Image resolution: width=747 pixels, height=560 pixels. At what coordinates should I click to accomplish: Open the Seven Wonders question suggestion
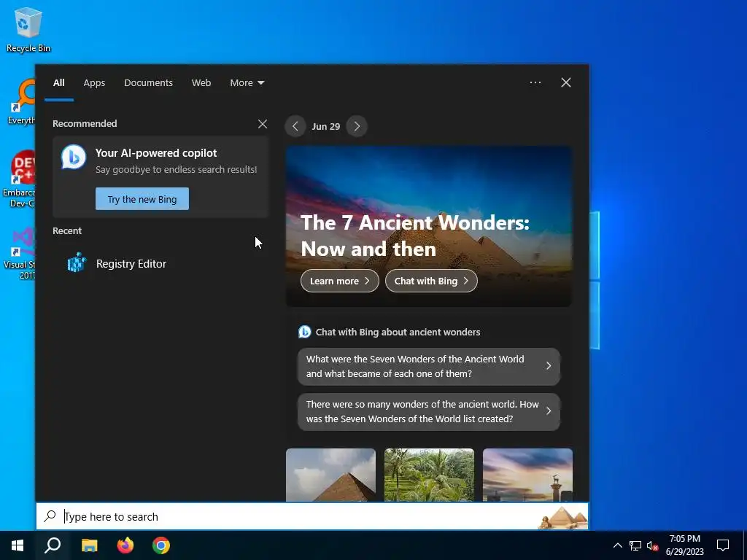pyautogui.click(x=429, y=366)
